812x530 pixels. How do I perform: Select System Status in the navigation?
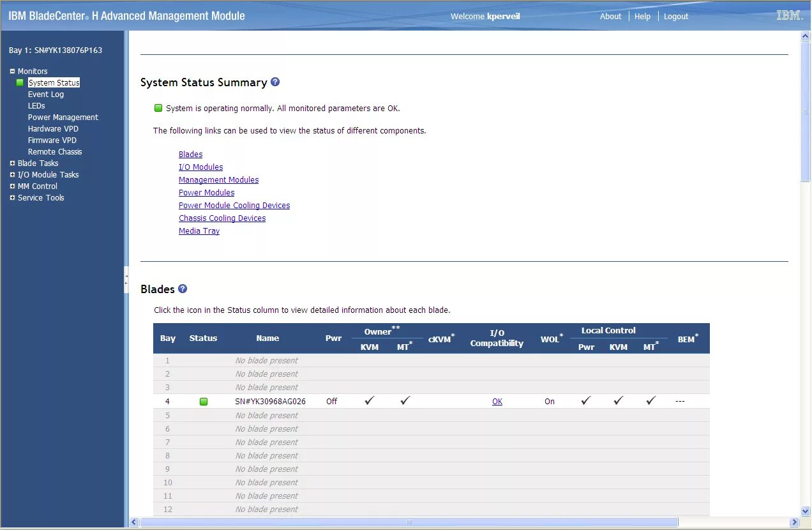[x=54, y=83]
